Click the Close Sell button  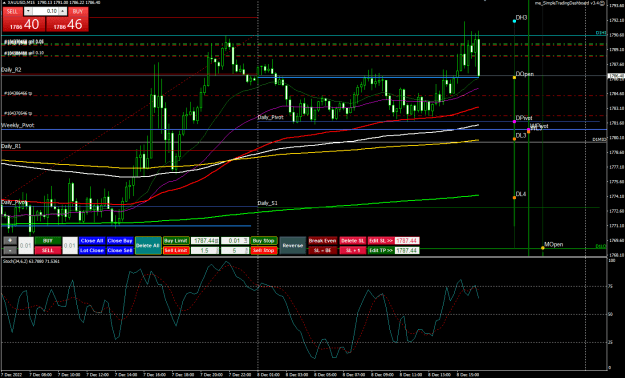(120, 250)
